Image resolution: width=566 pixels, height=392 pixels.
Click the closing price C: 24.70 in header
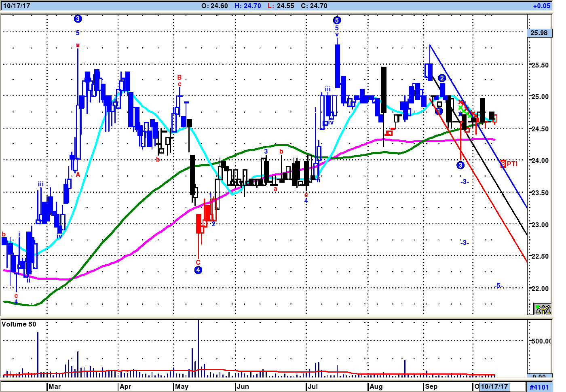click(314, 6)
